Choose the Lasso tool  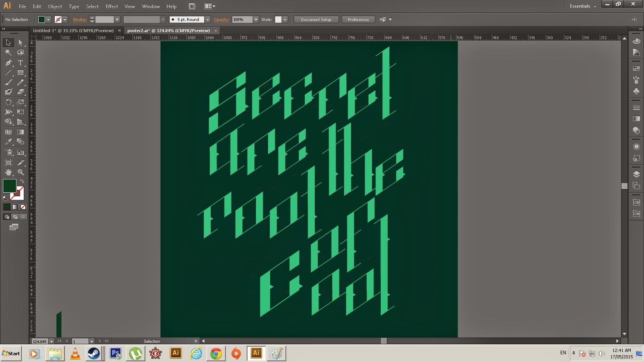pyautogui.click(x=21, y=52)
